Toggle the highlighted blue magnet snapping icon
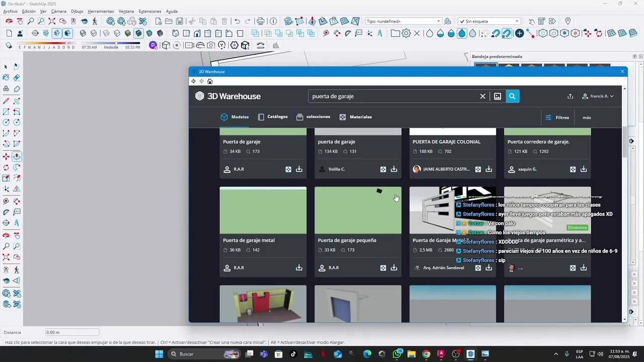This screenshot has height=362, width=644. pyautogui.click(x=507, y=33)
